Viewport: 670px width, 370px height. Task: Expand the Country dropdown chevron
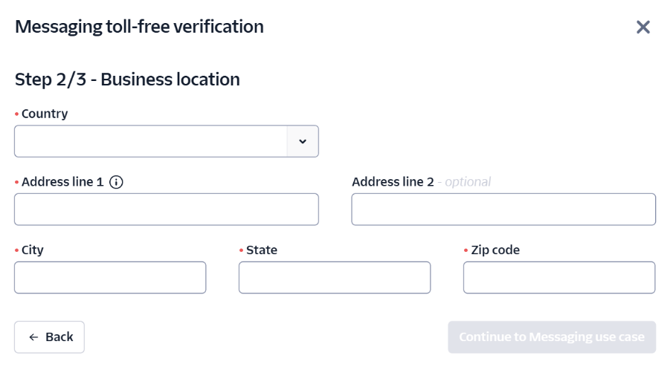coord(303,141)
